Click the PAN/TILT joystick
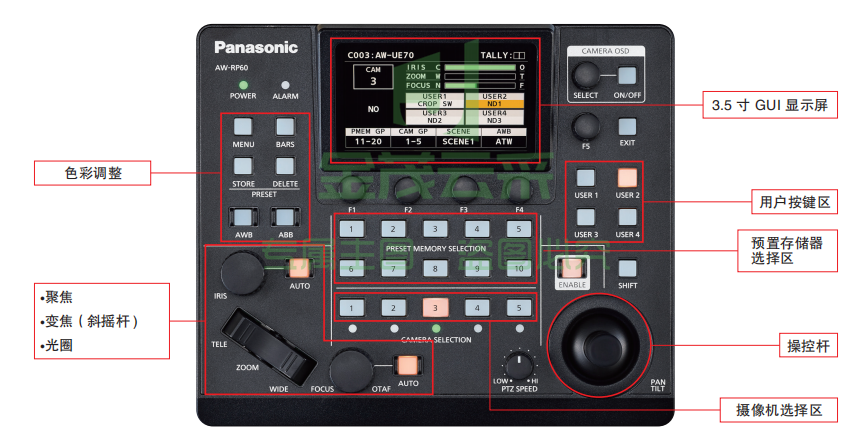The image size is (862, 434). tap(600, 346)
